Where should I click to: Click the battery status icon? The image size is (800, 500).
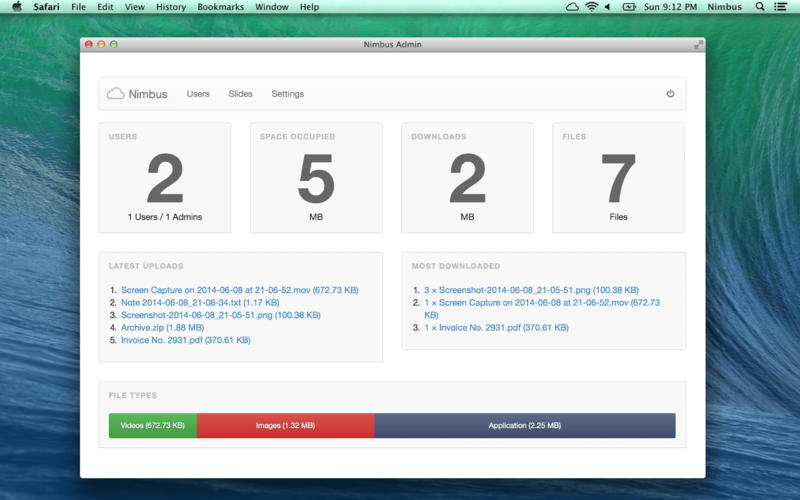point(629,7)
